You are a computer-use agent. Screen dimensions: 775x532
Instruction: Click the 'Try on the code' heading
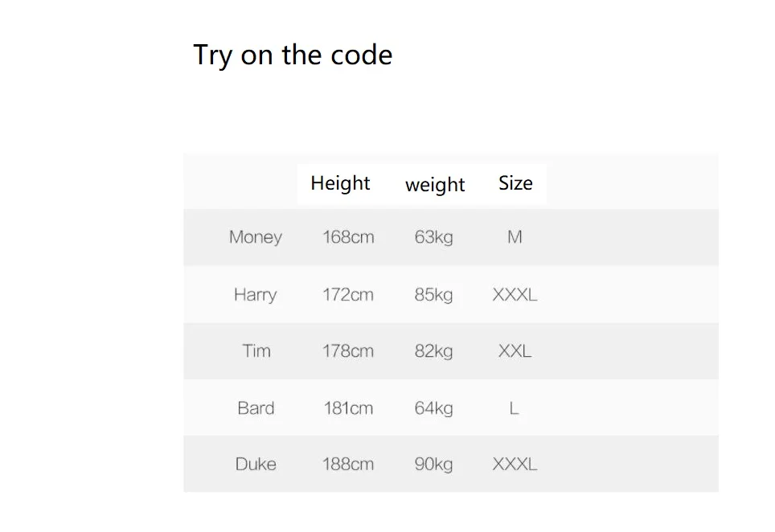coord(293,55)
